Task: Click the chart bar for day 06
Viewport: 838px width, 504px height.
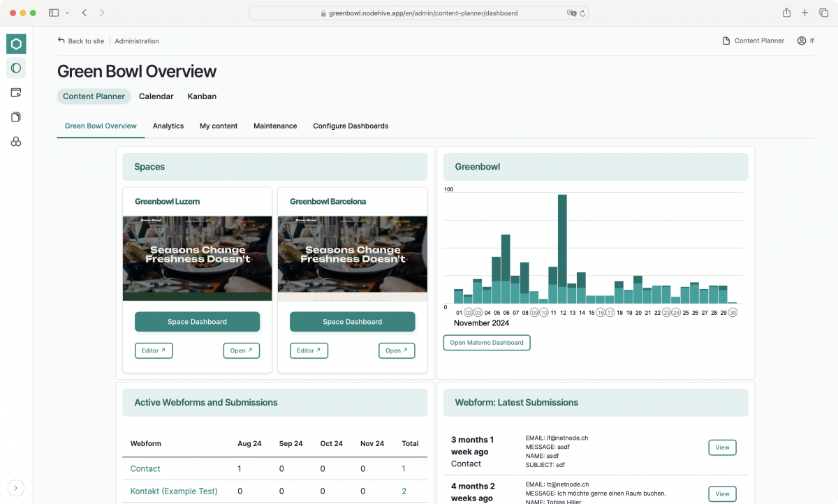Action: 506,269
